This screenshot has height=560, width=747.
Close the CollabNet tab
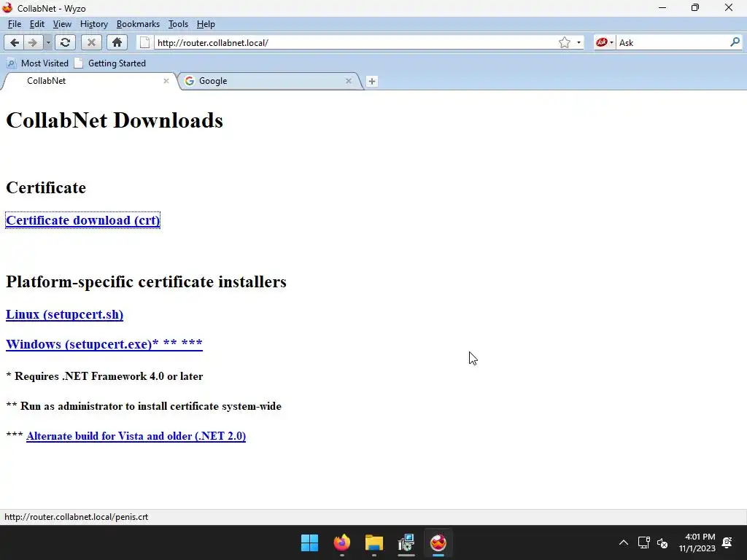[x=166, y=81]
